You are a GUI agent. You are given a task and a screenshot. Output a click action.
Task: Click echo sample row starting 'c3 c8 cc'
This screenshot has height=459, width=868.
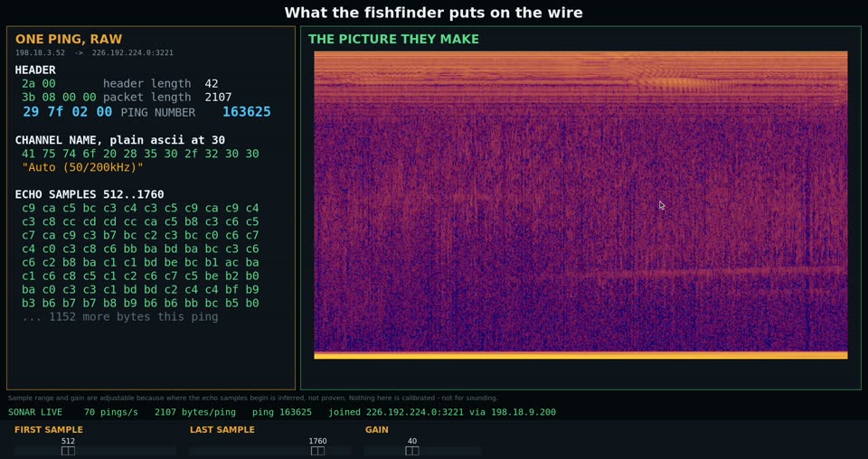click(x=140, y=221)
